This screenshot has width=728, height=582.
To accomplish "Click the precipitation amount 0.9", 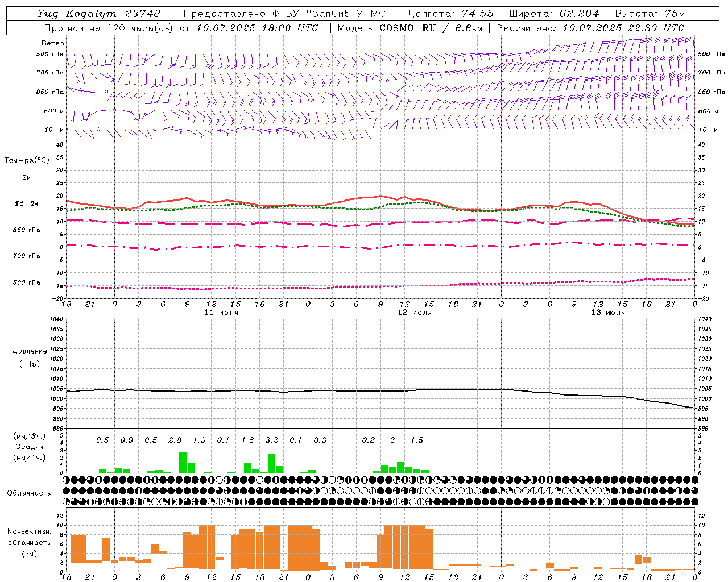I will click(x=126, y=440).
